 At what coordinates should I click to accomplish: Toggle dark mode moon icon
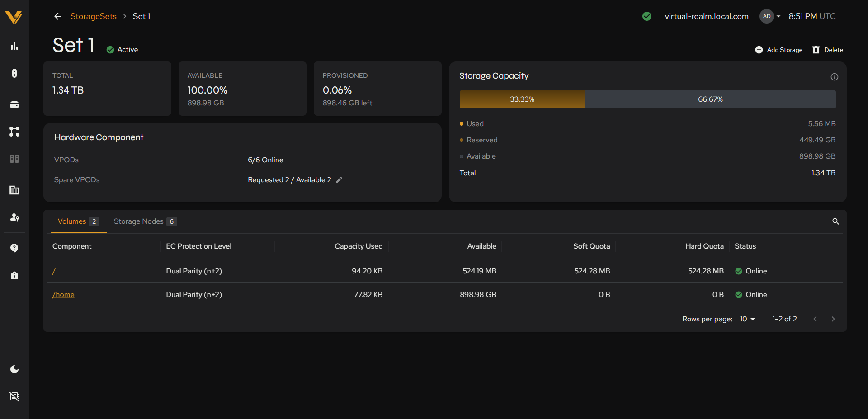coord(14,369)
